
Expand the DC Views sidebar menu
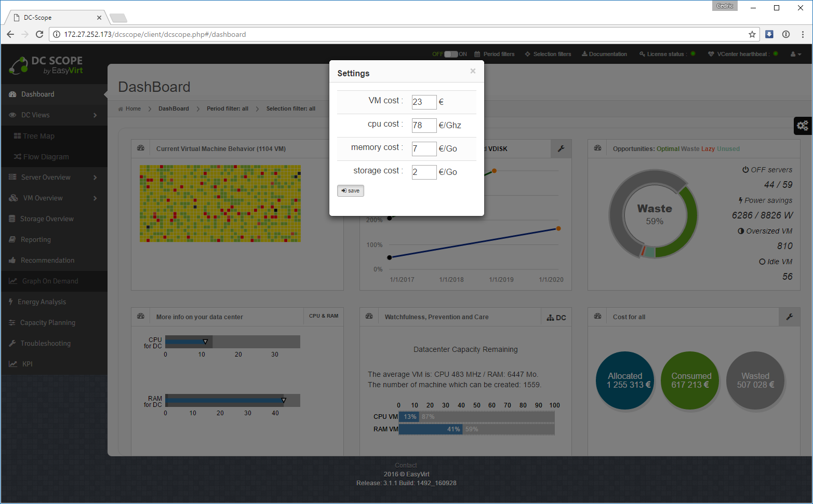pos(54,115)
